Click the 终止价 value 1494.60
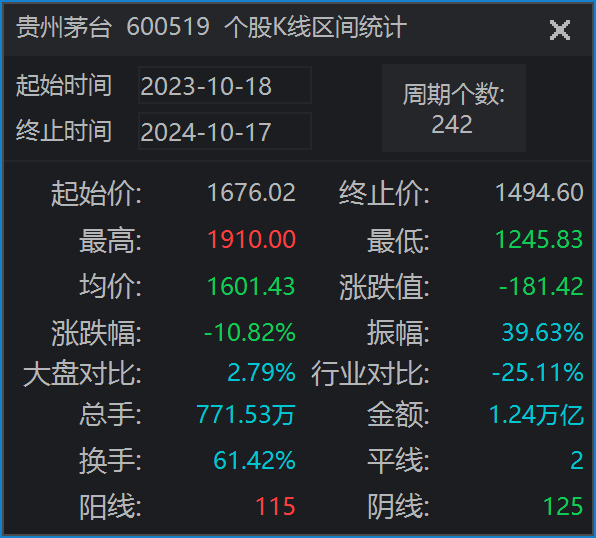This screenshot has height=538, width=596. (539, 192)
